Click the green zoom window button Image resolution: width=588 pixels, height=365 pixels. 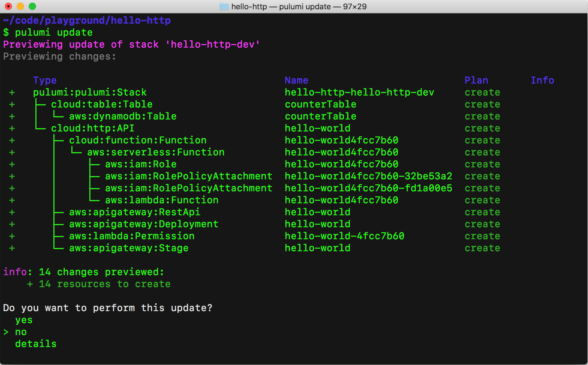point(32,6)
